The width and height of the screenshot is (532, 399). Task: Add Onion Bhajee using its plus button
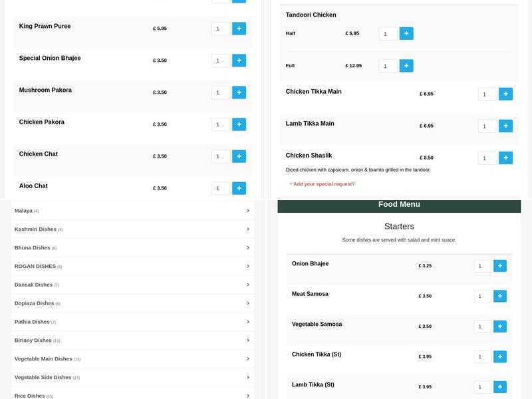pyautogui.click(x=499, y=265)
